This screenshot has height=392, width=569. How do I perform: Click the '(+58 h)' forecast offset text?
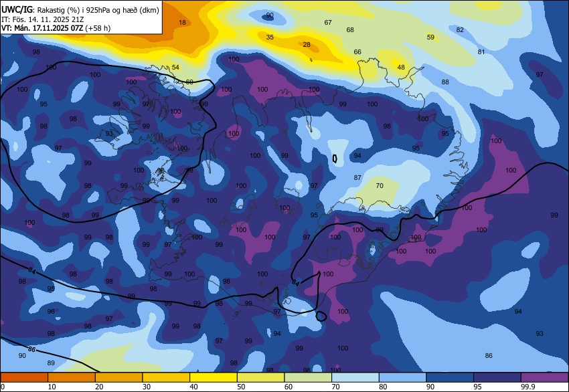coord(98,28)
